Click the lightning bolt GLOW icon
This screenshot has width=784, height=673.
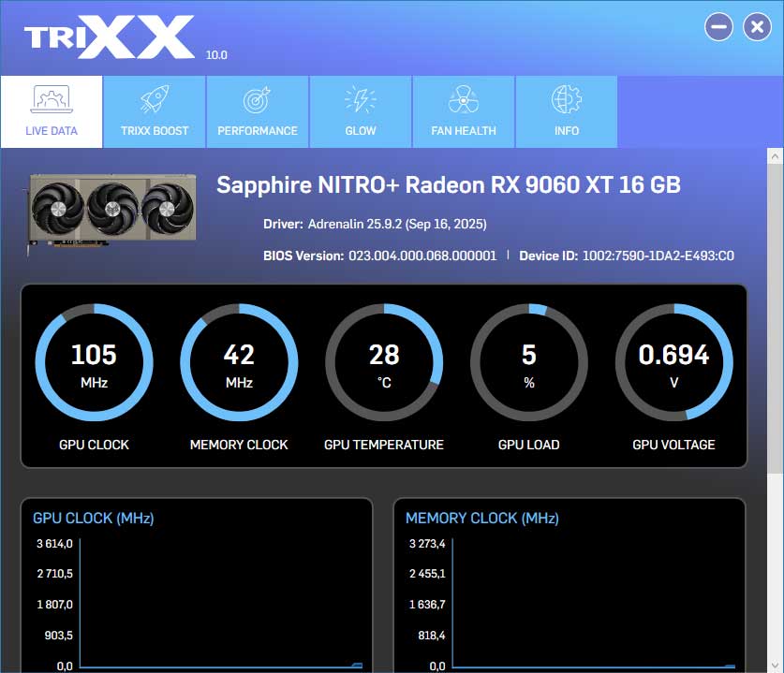coord(360,97)
